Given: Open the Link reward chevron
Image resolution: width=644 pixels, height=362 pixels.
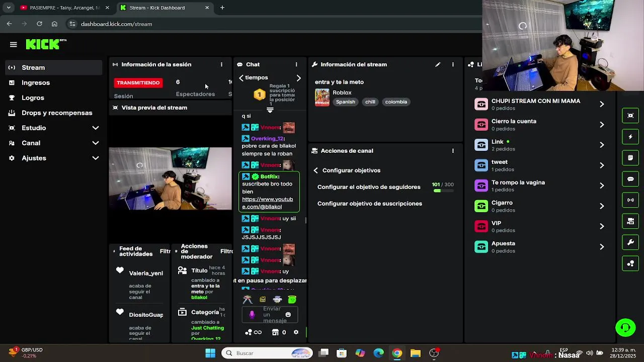Looking at the screenshot, I should 602,145.
